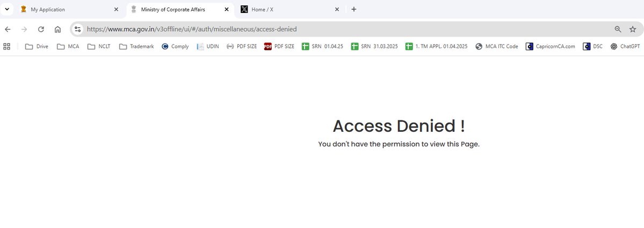Screen dimensions: 644x228
Task: Open the DSC bookmark
Action: pos(592,46)
